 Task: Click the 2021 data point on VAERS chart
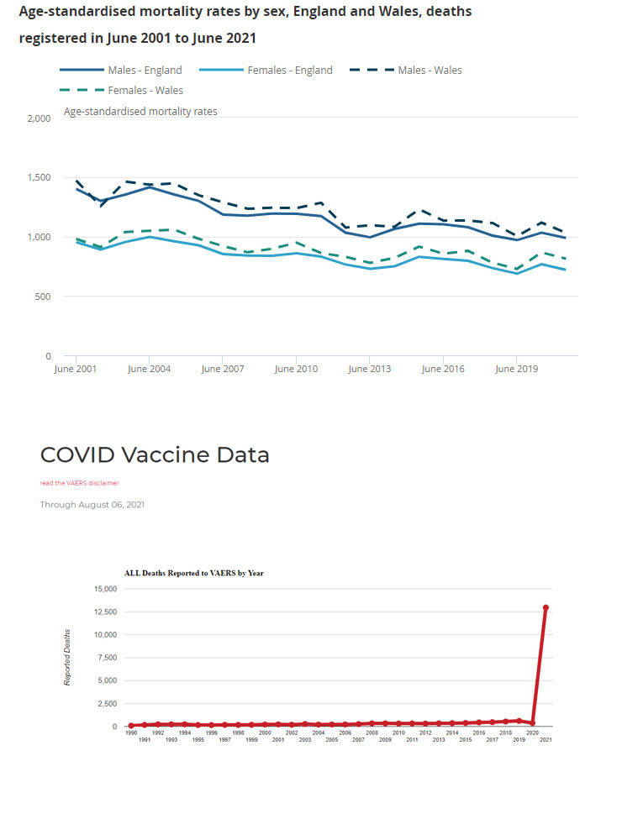pyautogui.click(x=546, y=607)
